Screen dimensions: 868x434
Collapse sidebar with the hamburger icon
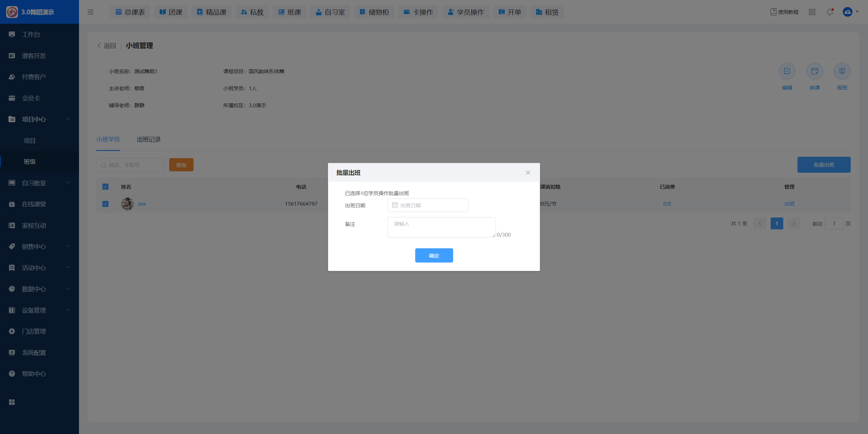[90, 12]
